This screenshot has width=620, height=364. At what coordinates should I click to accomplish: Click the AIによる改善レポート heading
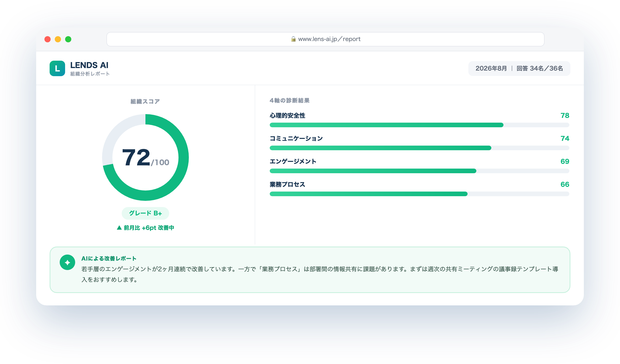pos(109,258)
